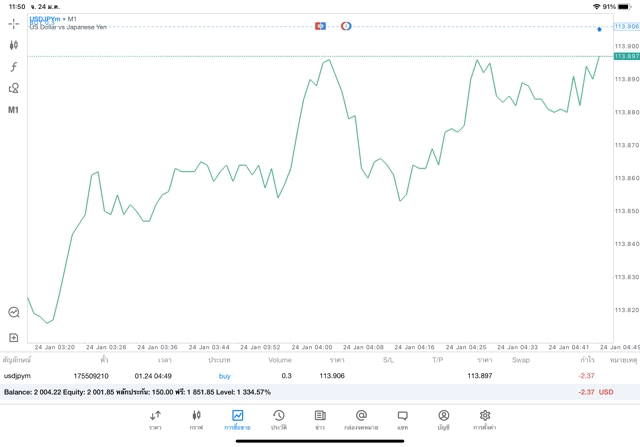Open the Mailbox tab

tap(361, 419)
